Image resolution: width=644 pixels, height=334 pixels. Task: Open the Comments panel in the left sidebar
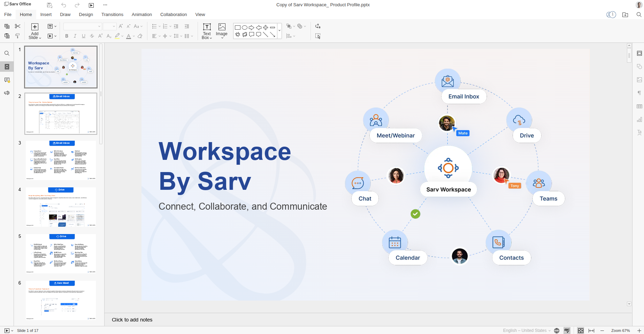[x=7, y=79]
